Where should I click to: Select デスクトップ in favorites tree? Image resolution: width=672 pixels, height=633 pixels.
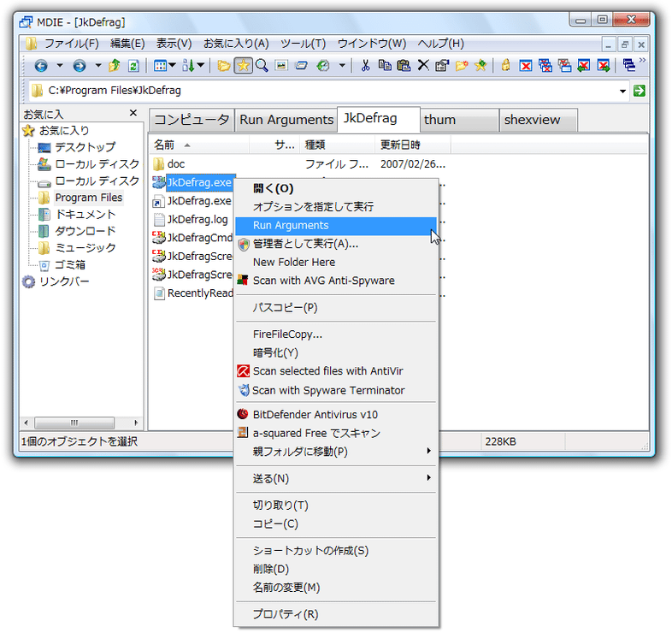point(85,147)
